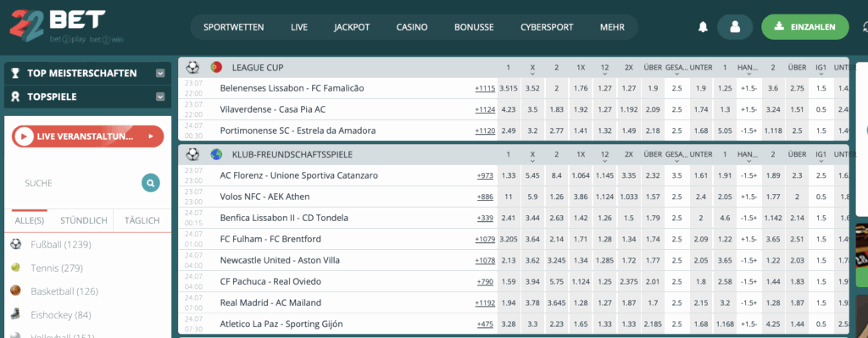Screen dimensions: 868x338
Task: Select odds 3.515 for Belenenses Lissabon win
Action: [x=509, y=88]
